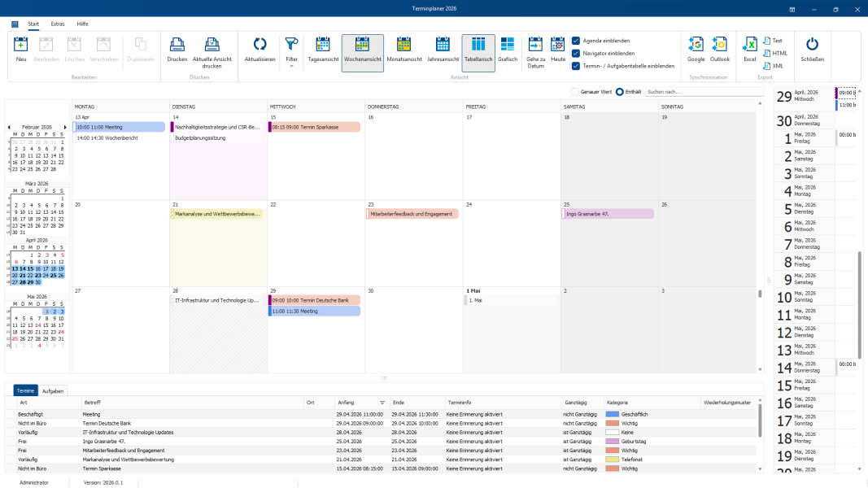Create a new appointment with the Neu icon
The width and height of the screenshot is (868, 488).
click(21, 46)
